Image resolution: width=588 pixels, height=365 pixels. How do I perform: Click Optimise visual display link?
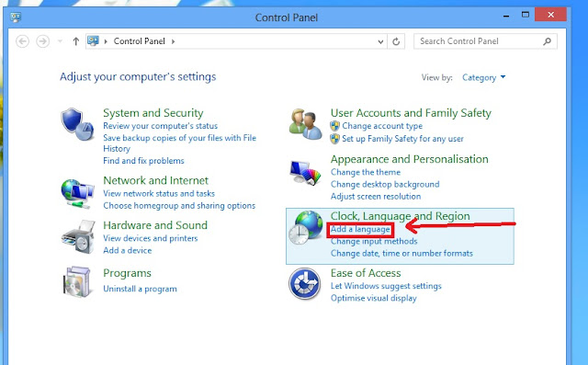374,298
